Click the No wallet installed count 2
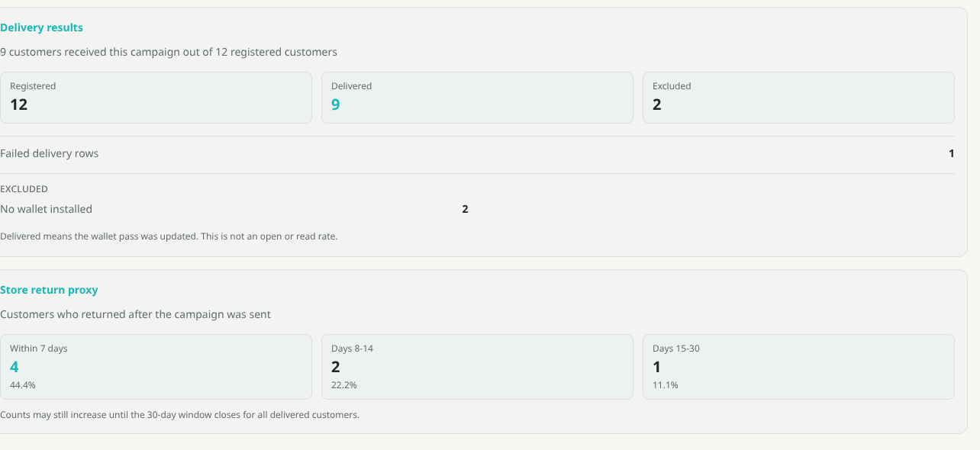The image size is (980, 450). [x=465, y=209]
